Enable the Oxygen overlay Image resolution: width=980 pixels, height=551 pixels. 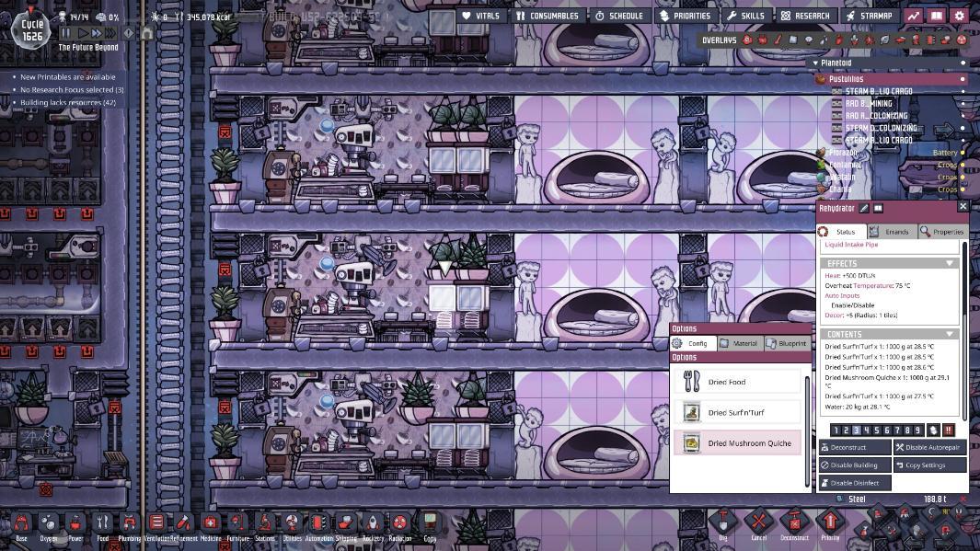click(x=747, y=40)
